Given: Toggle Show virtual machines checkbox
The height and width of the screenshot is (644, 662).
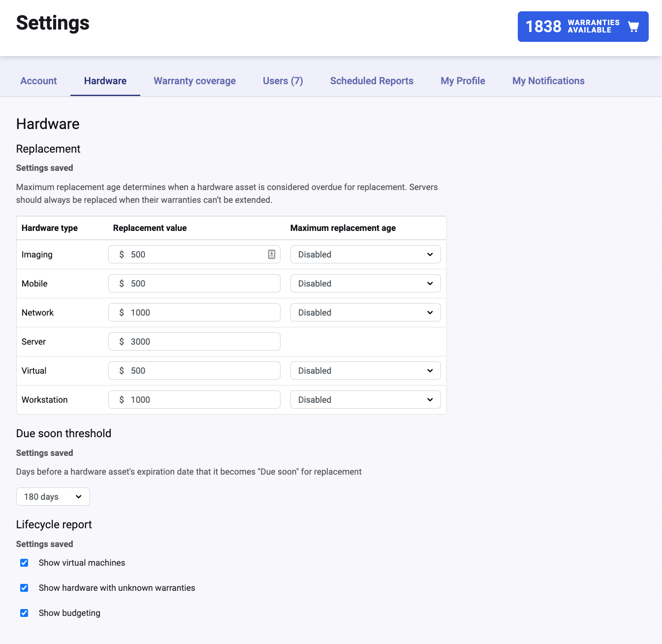Looking at the screenshot, I should click(x=24, y=563).
